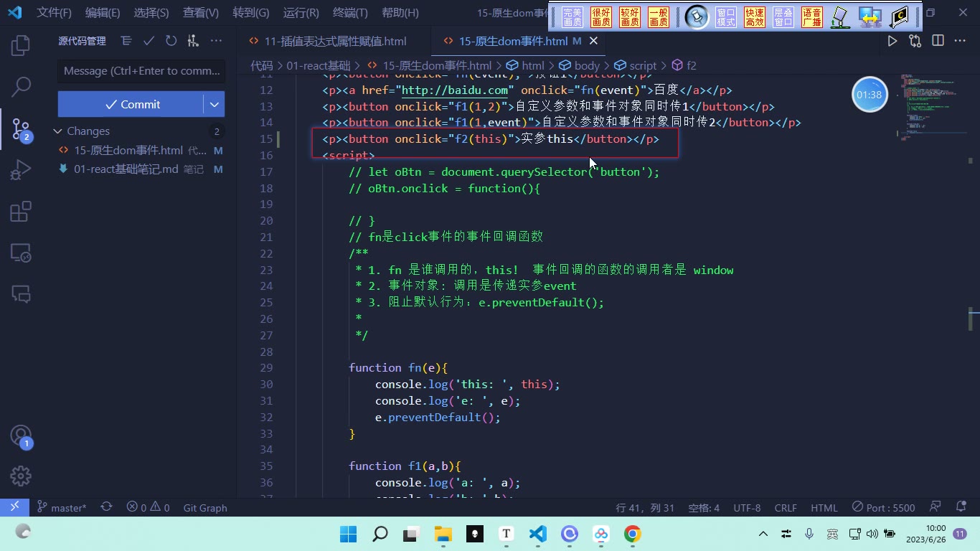
Task: Click the sync changes icon in status bar
Action: [106, 507]
